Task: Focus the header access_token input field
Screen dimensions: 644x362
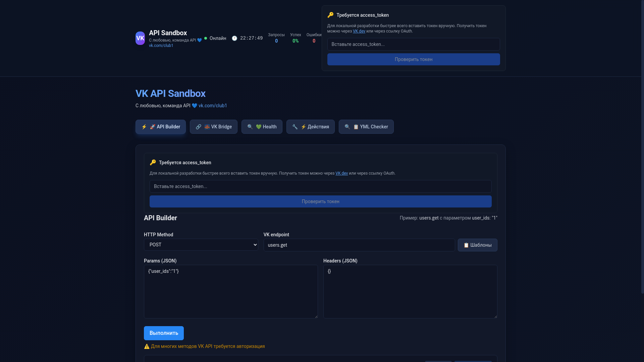Action: point(414,44)
